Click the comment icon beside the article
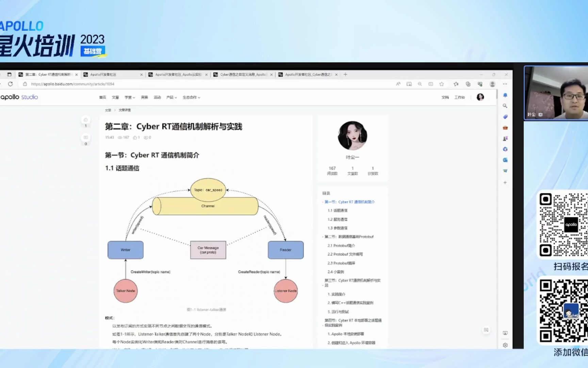588x368 pixels. point(86,137)
